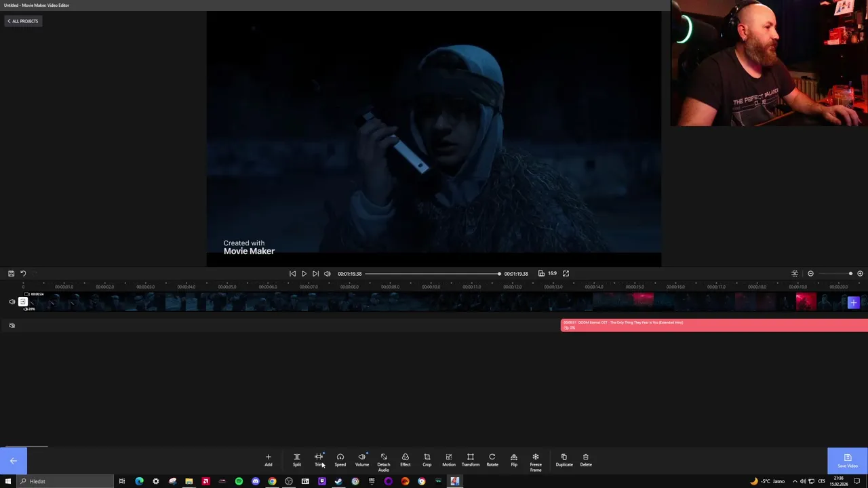Screen dimensions: 868x488
Task: Zoom out the timeline
Action: (810, 274)
